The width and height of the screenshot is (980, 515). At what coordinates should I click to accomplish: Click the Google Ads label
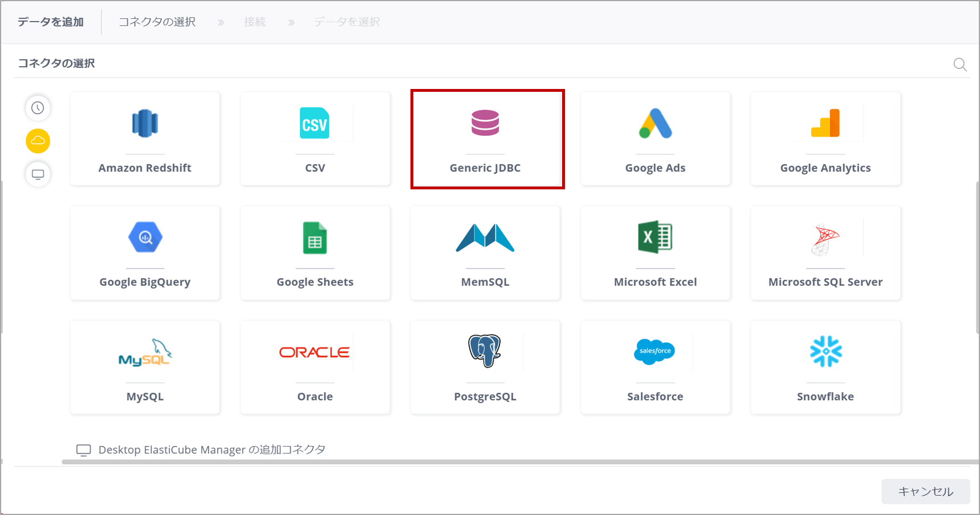point(655,168)
